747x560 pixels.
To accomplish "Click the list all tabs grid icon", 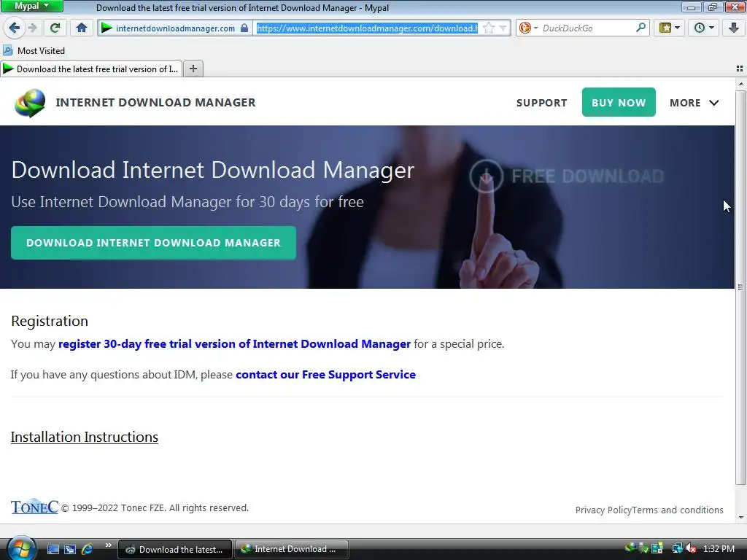I will pos(740,69).
